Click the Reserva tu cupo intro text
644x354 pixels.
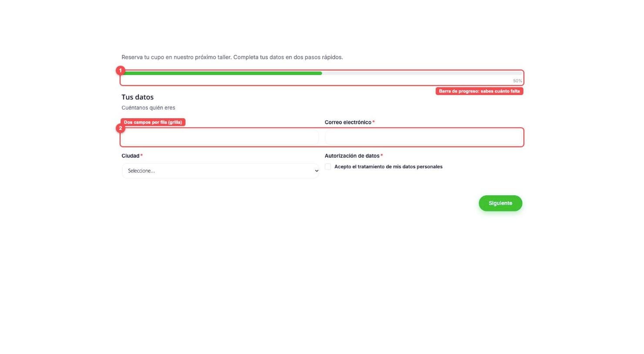point(232,57)
